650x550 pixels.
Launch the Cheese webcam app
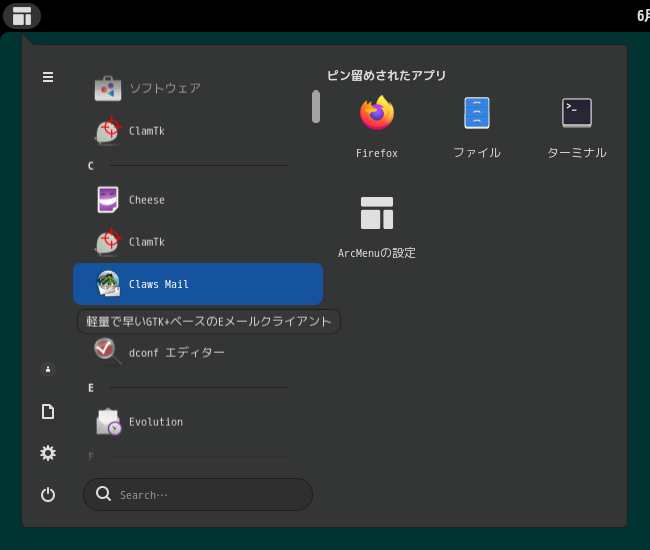point(198,200)
